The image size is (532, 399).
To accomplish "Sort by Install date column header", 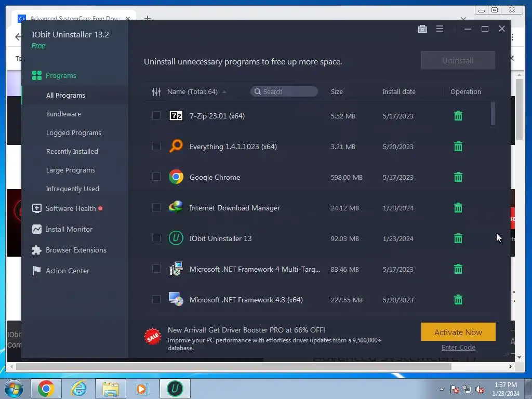I will [398, 91].
